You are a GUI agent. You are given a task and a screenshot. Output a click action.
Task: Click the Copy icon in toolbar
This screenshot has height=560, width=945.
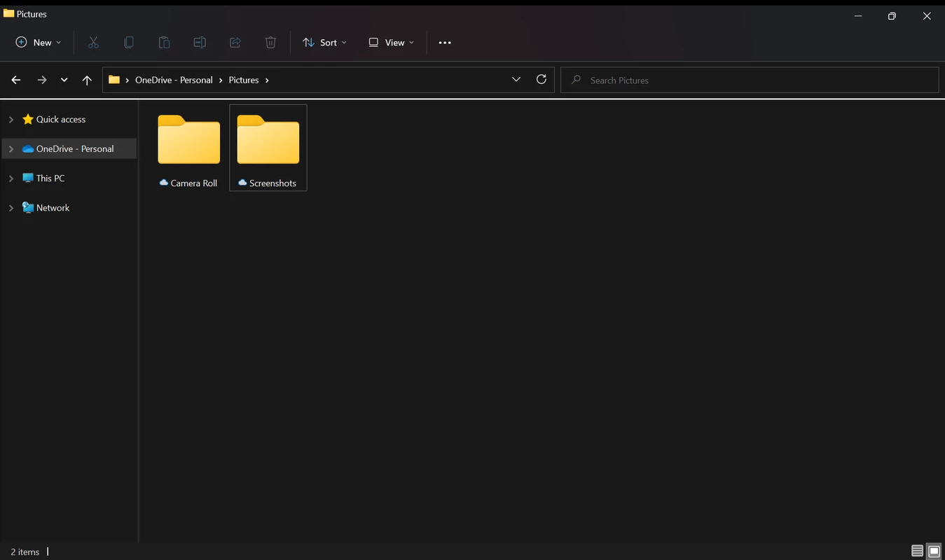pos(129,43)
